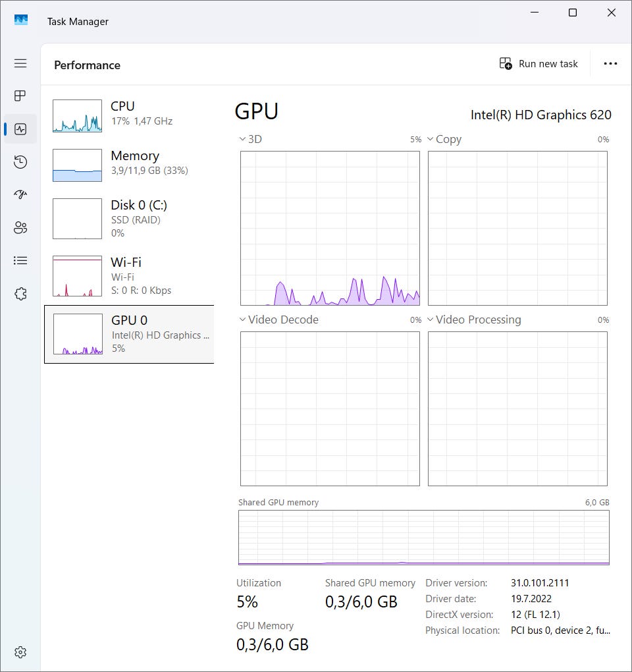Open the hamburger navigation menu
Screen dimensions: 632x672
tap(20, 63)
